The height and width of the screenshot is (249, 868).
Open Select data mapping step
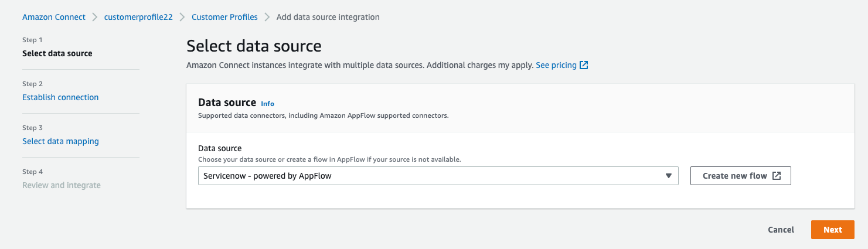pos(60,141)
